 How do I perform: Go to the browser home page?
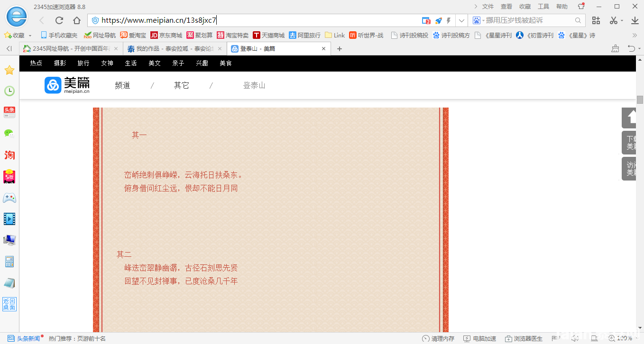coord(77,20)
